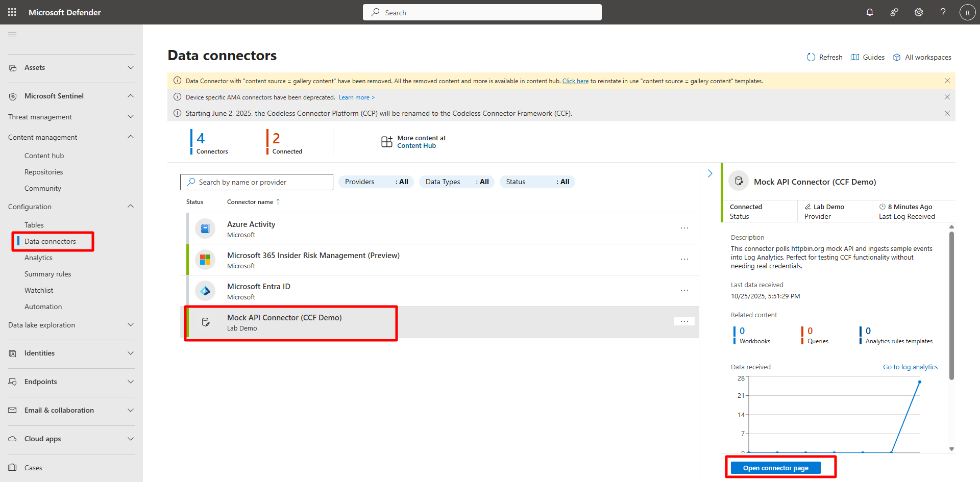Expand Email & collaboration
980x482 pixels.
pyautogui.click(x=131, y=410)
